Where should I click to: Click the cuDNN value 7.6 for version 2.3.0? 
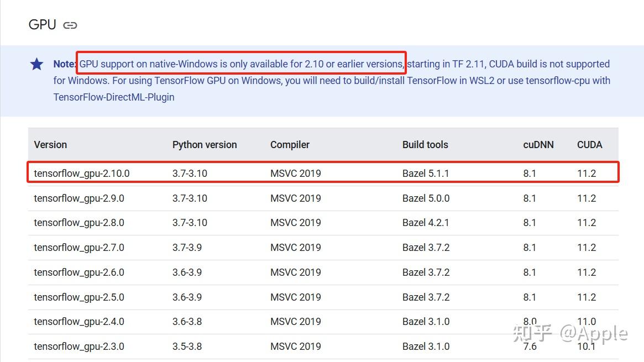(x=530, y=347)
